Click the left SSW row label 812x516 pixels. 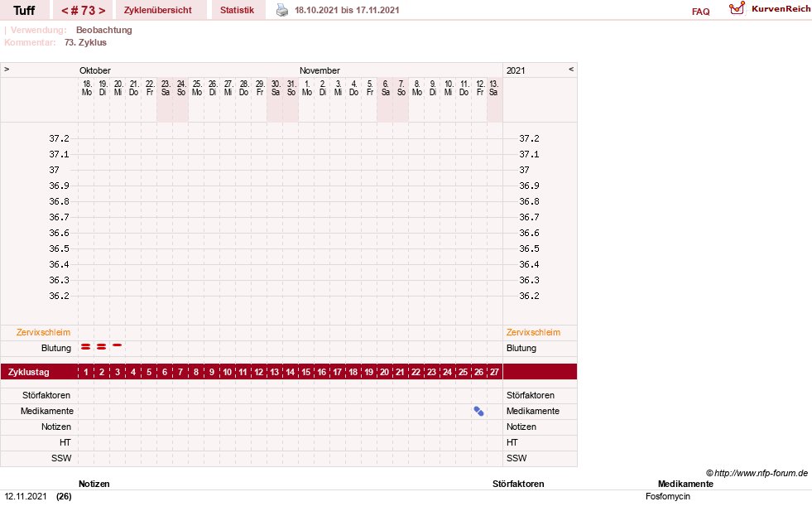click(61, 459)
